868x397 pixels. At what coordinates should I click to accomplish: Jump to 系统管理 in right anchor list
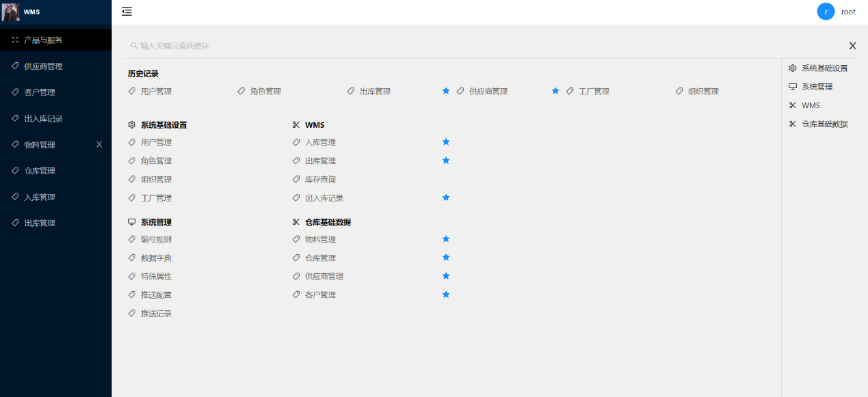tap(817, 87)
